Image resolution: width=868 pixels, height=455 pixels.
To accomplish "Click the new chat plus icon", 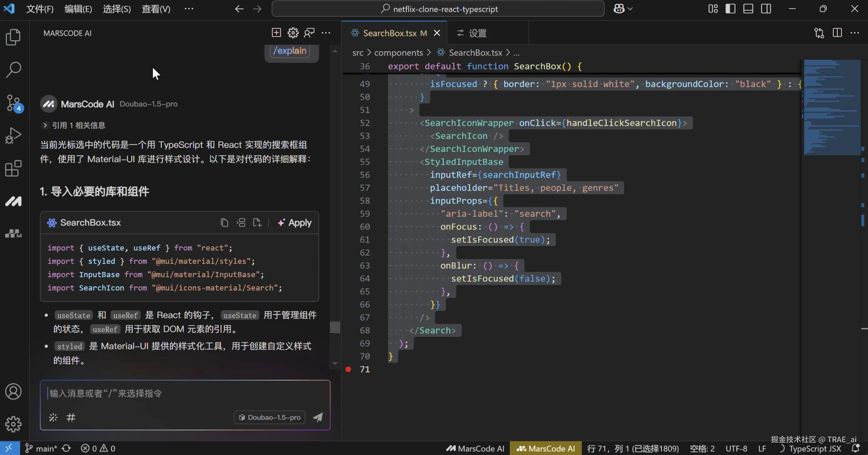I will coord(276,33).
